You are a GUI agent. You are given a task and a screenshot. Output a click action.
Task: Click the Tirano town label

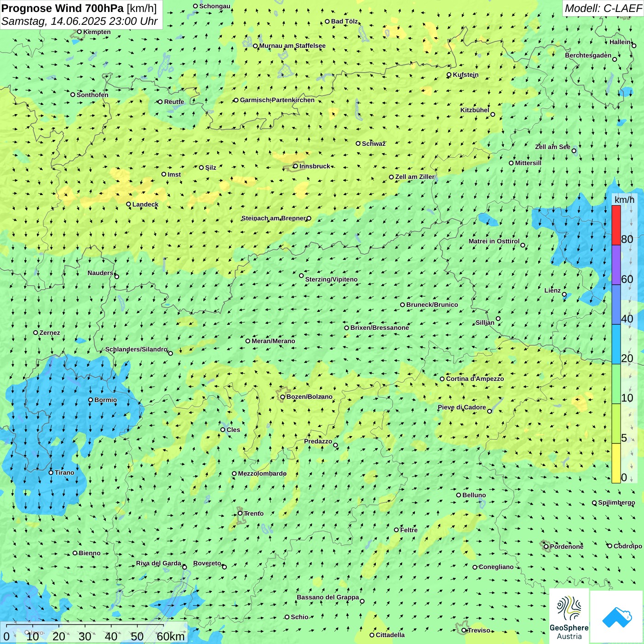point(64,472)
